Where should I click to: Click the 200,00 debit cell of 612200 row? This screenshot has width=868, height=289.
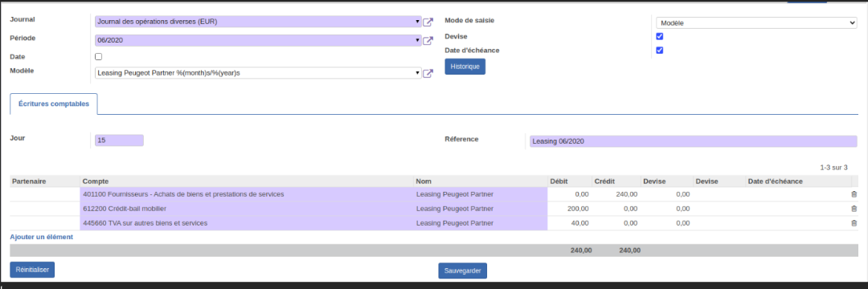570,209
